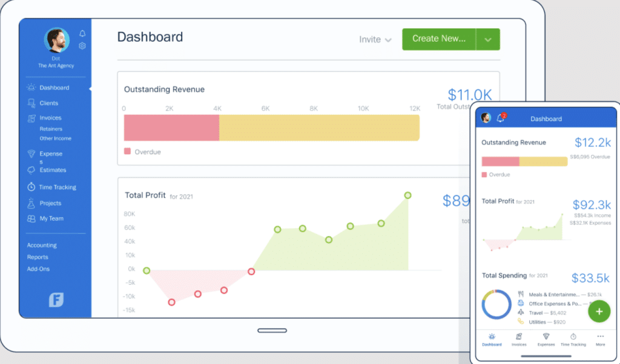Tap the Expenses icon in the mobile bottom bar
The width and height of the screenshot is (620, 364).
point(546,339)
